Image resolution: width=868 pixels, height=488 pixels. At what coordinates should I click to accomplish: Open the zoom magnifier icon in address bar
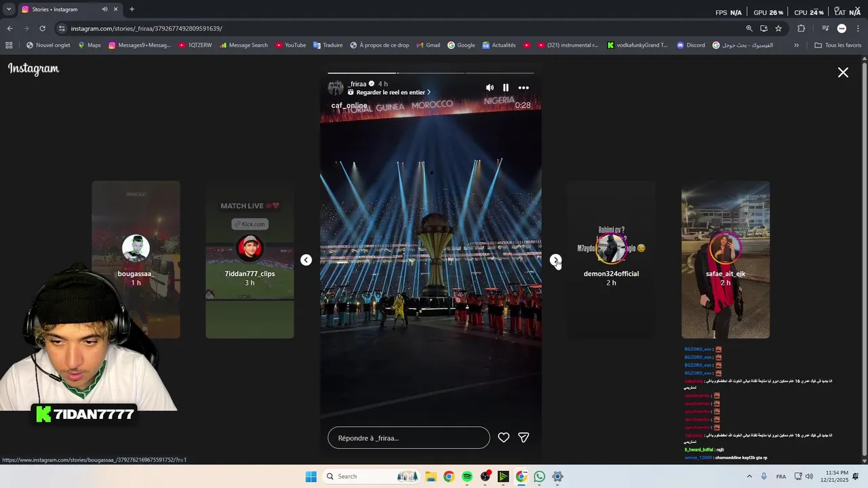tap(749, 28)
